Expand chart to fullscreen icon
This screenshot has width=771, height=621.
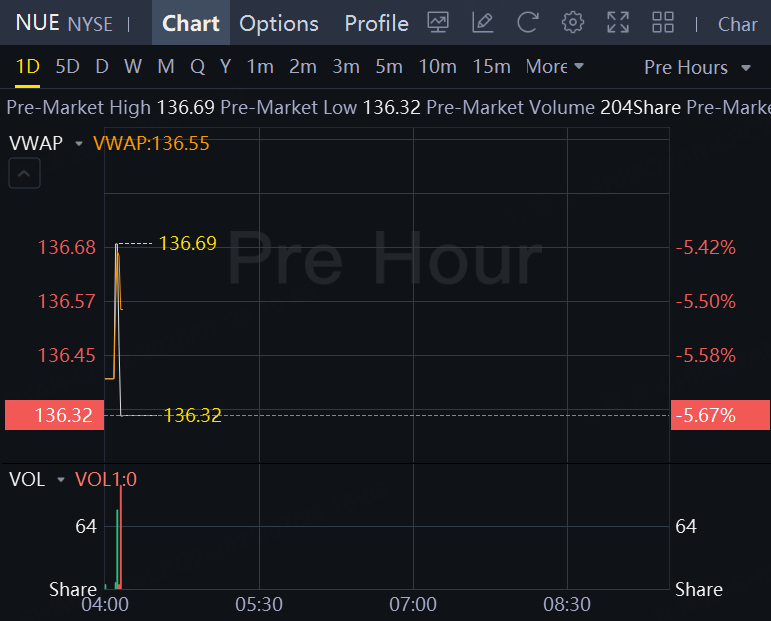coord(618,22)
